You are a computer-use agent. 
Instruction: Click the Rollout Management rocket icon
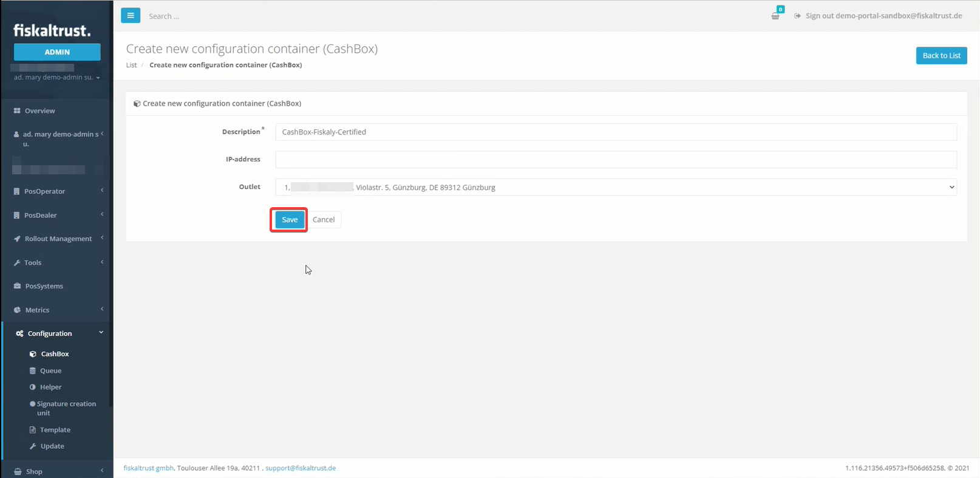tap(17, 239)
